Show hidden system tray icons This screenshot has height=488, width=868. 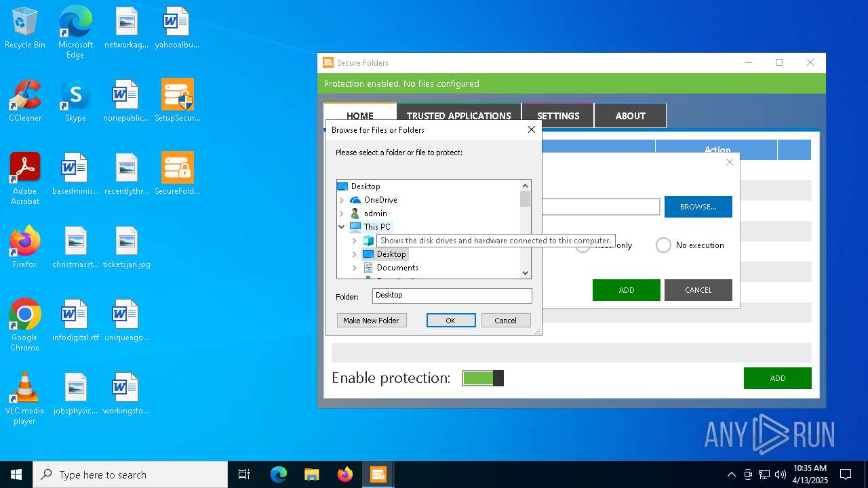(x=731, y=474)
